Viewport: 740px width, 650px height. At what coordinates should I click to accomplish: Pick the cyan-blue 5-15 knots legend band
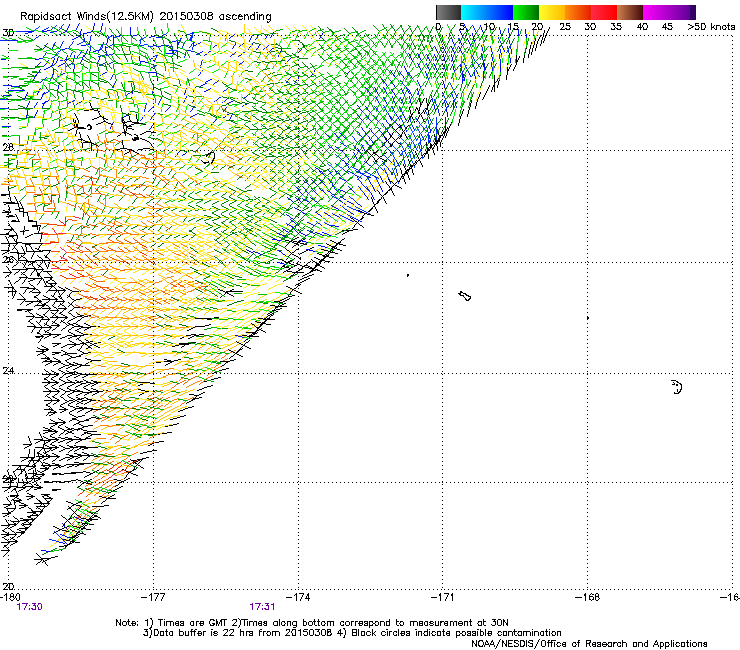(x=487, y=12)
